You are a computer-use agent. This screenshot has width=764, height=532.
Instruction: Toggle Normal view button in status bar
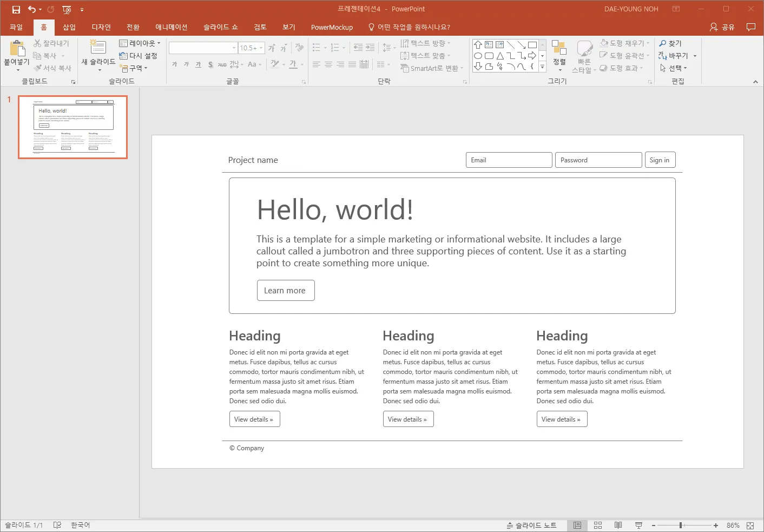(577, 526)
